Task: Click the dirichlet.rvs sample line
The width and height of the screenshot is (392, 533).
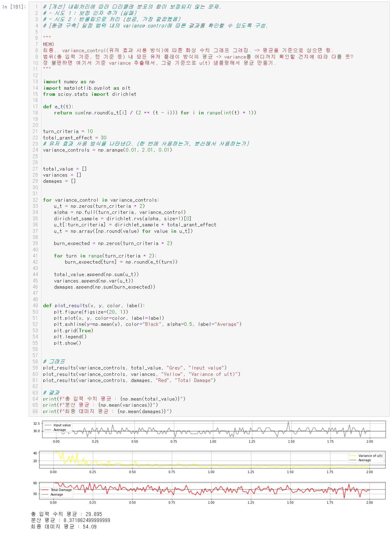Action: pos(123,219)
